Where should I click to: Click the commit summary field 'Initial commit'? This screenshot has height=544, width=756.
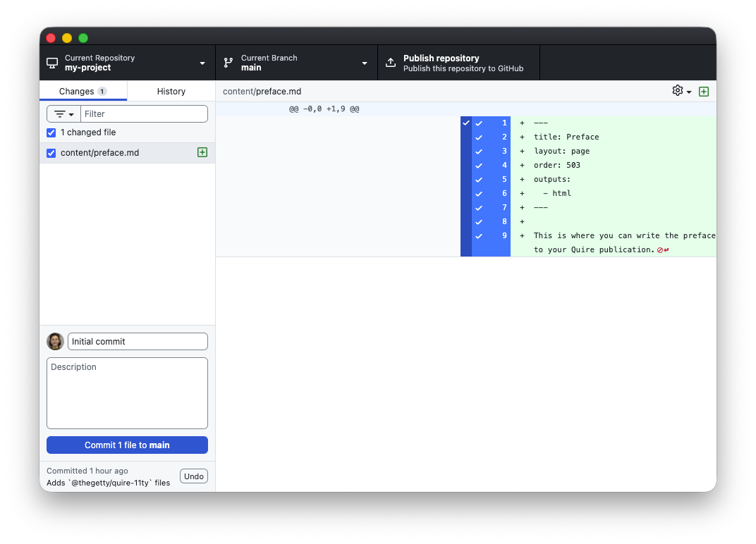click(138, 342)
